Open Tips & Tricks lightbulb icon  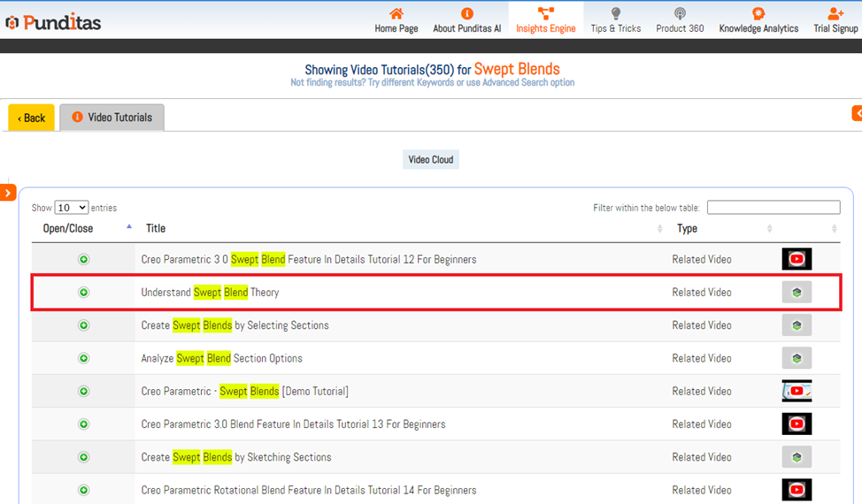(x=616, y=14)
